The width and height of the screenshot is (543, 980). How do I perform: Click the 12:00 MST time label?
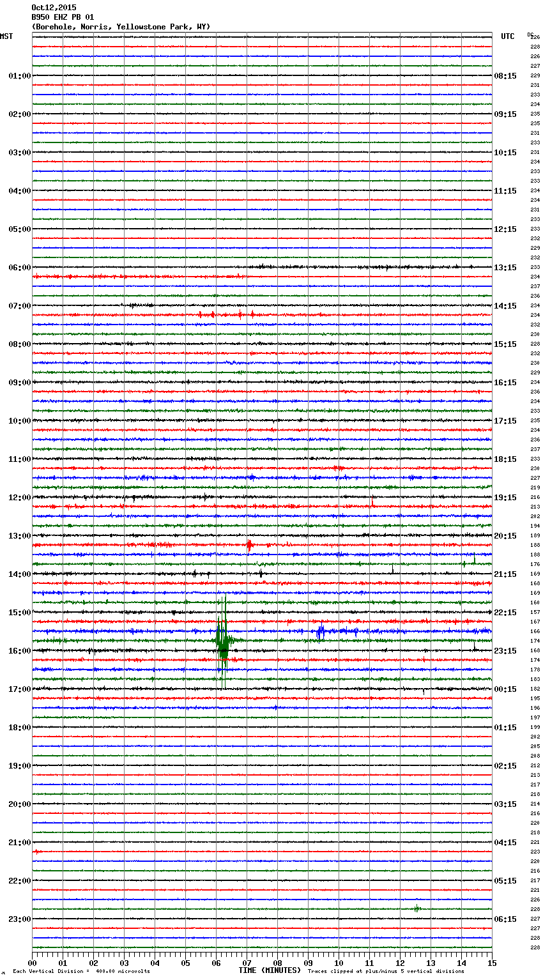19,498
